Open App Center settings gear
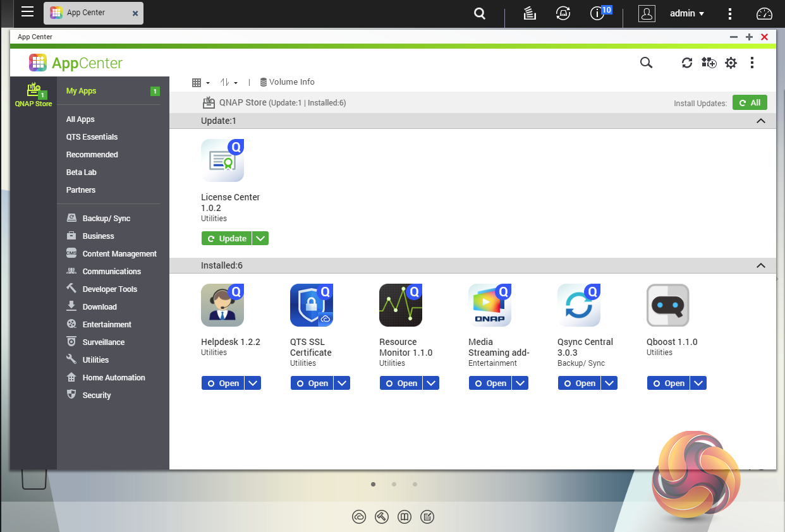The width and height of the screenshot is (785, 532). [731, 63]
